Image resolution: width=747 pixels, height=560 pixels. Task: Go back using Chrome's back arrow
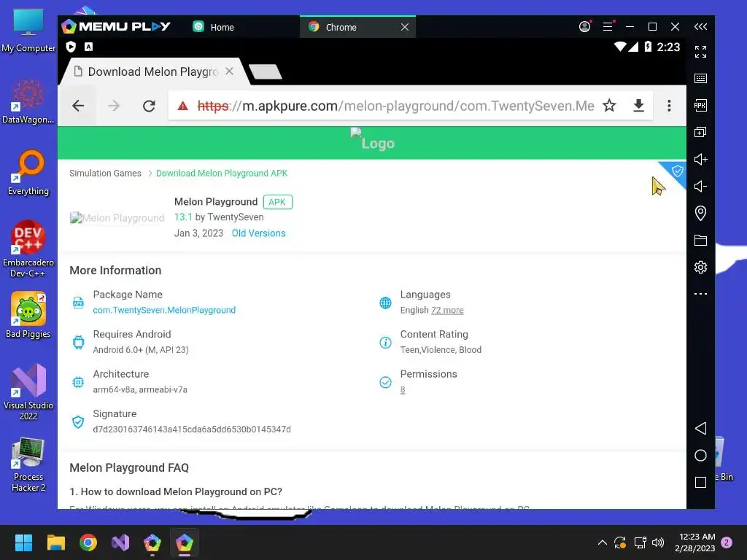point(78,106)
